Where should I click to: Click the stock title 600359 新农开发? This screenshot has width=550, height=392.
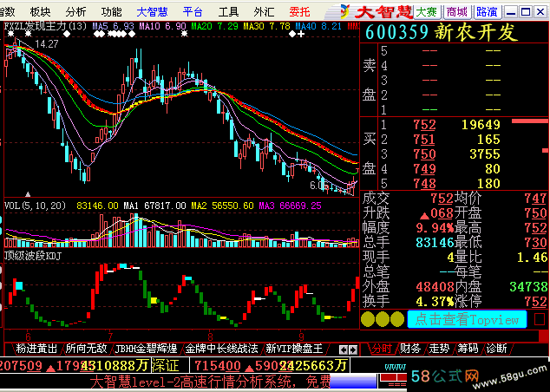(442, 32)
